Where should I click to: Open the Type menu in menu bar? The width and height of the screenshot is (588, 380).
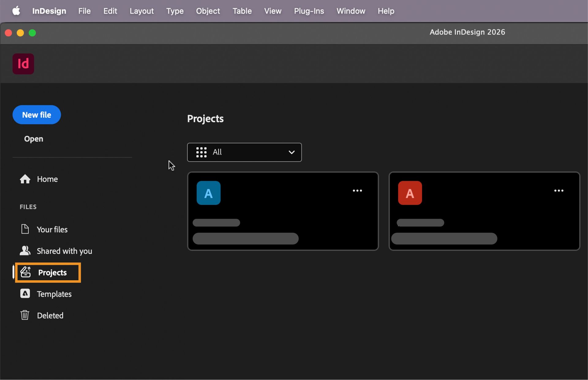(x=175, y=11)
